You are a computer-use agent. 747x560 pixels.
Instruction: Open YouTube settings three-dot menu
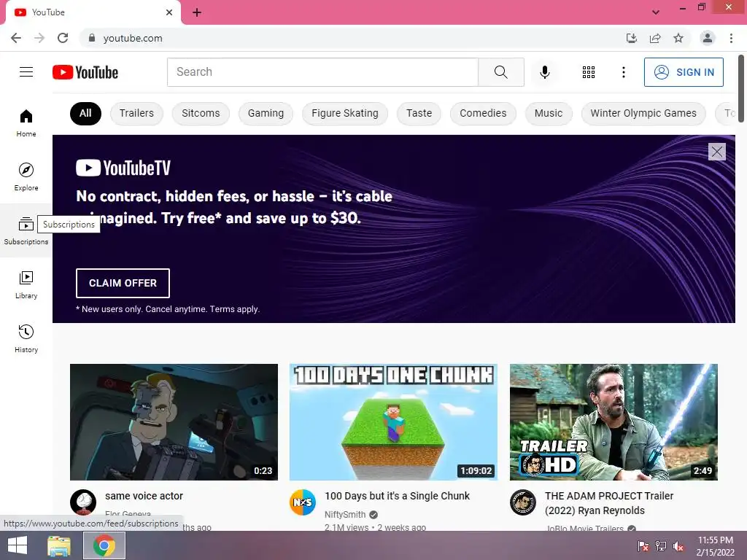623,72
